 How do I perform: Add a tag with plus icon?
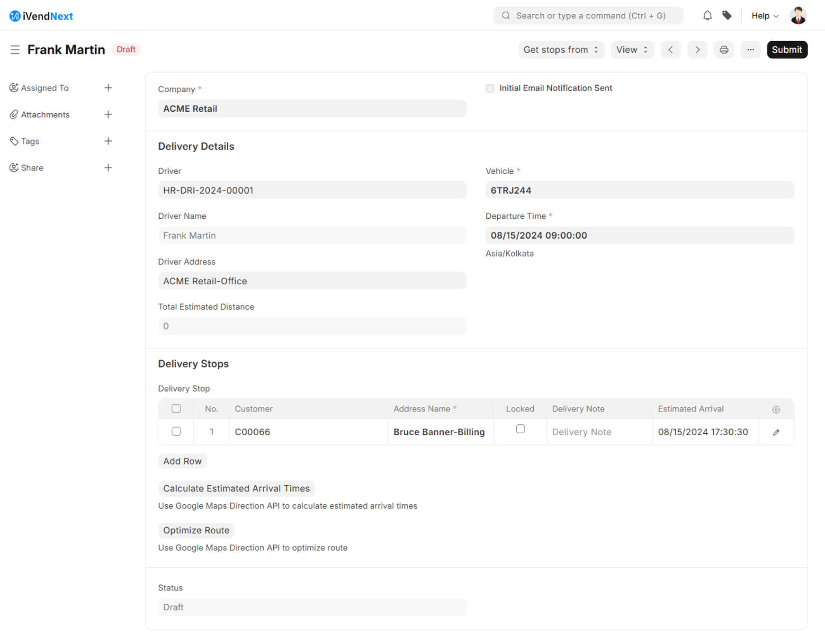pos(108,141)
